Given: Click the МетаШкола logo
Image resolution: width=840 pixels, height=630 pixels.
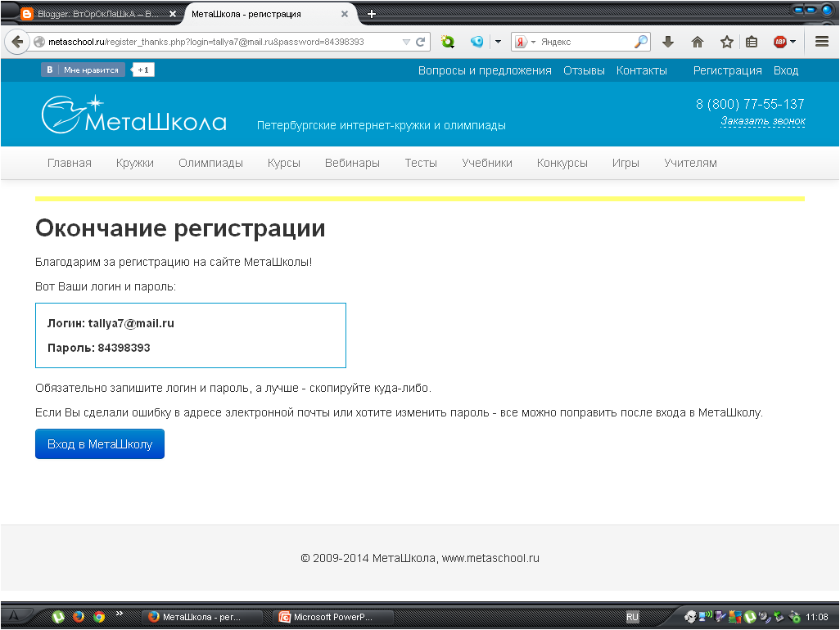Looking at the screenshot, I should point(134,115).
